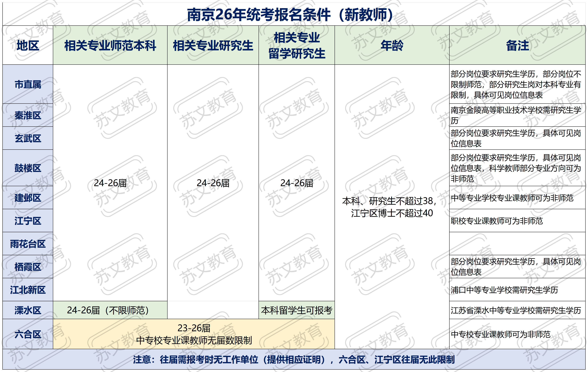Click the 相关专业师范本科 column header
This screenshot has width=588, height=372.
click(110, 45)
